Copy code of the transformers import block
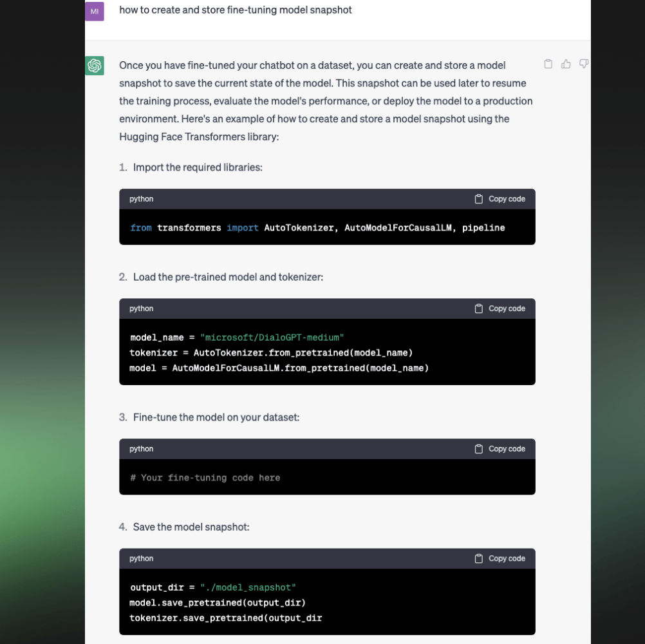 coord(500,199)
